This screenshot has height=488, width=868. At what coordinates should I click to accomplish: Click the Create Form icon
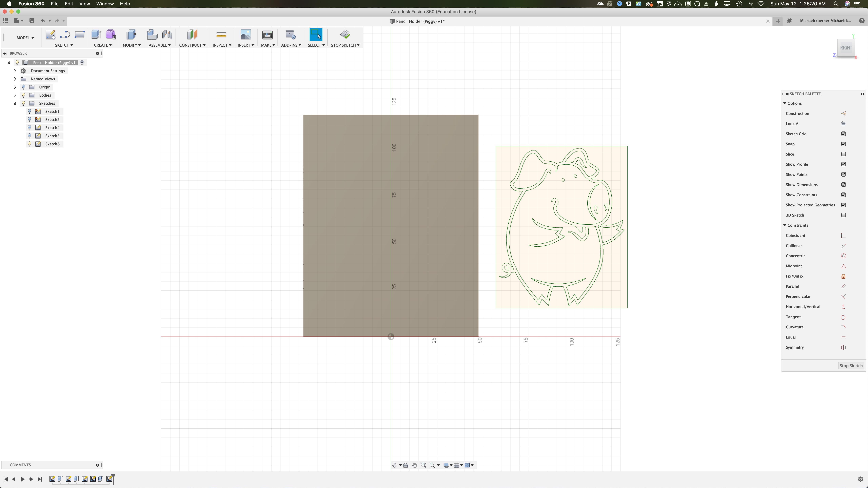(x=111, y=34)
